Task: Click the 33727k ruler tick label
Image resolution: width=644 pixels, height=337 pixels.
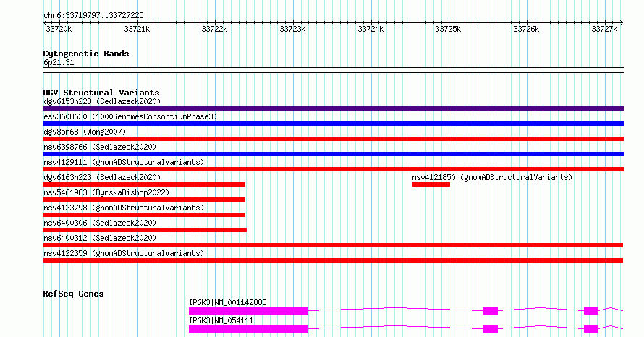Action: pyautogui.click(x=604, y=30)
